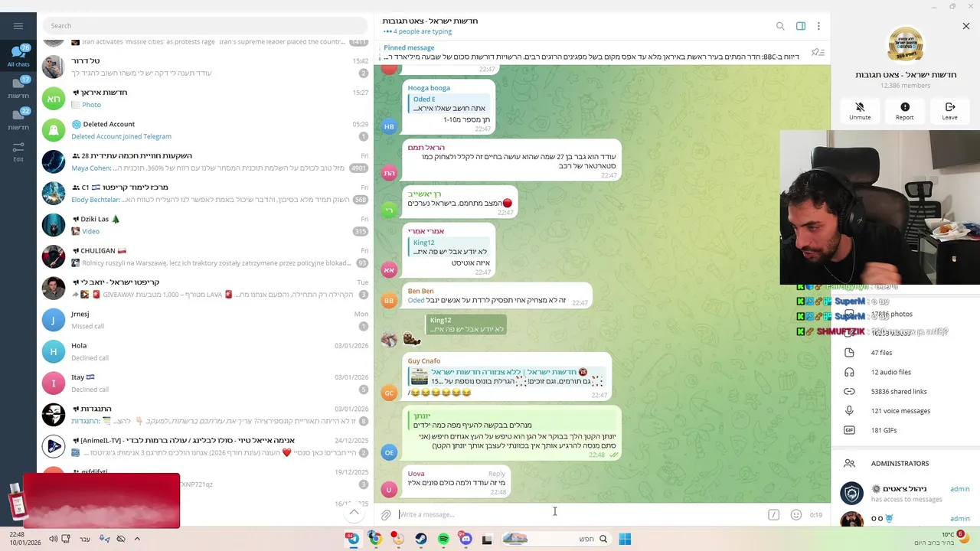Open bot commands slash icon
Image resolution: width=980 pixels, height=551 pixels.
tap(773, 515)
